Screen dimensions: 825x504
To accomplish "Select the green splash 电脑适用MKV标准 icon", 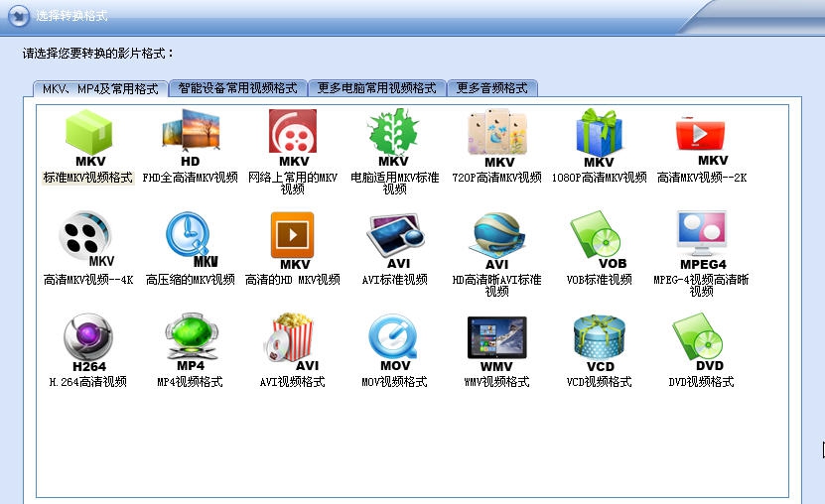I will (393, 138).
